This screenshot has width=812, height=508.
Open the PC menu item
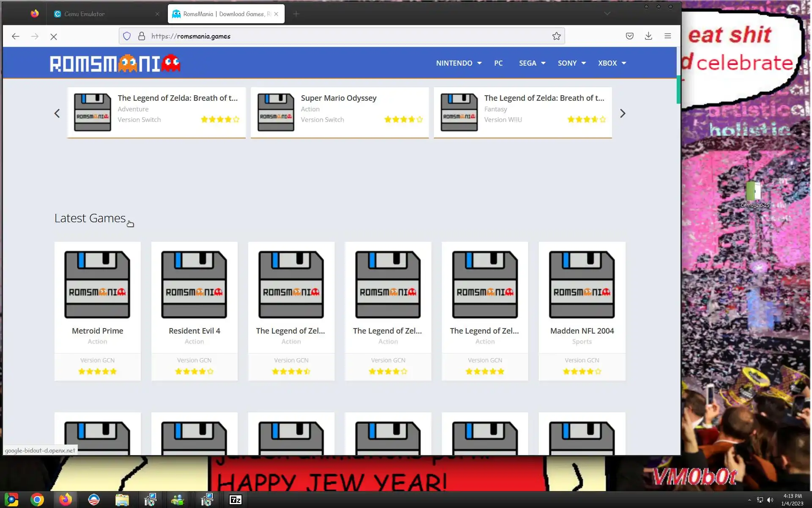click(x=498, y=63)
